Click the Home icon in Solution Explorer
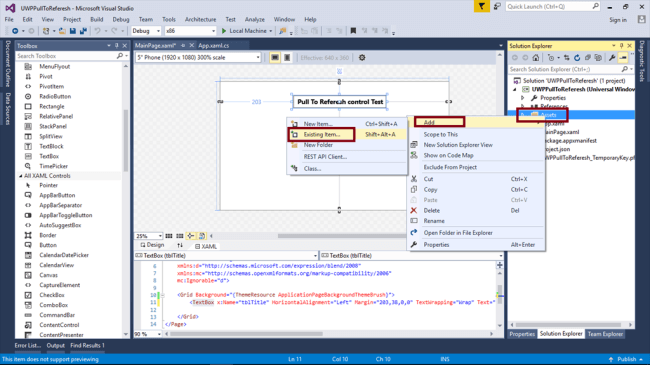 click(536, 58)
